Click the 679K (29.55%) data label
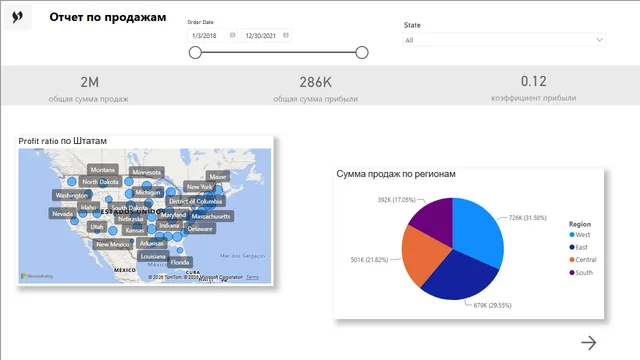Viewport: 640px width, 360px height. pos(492,305)
